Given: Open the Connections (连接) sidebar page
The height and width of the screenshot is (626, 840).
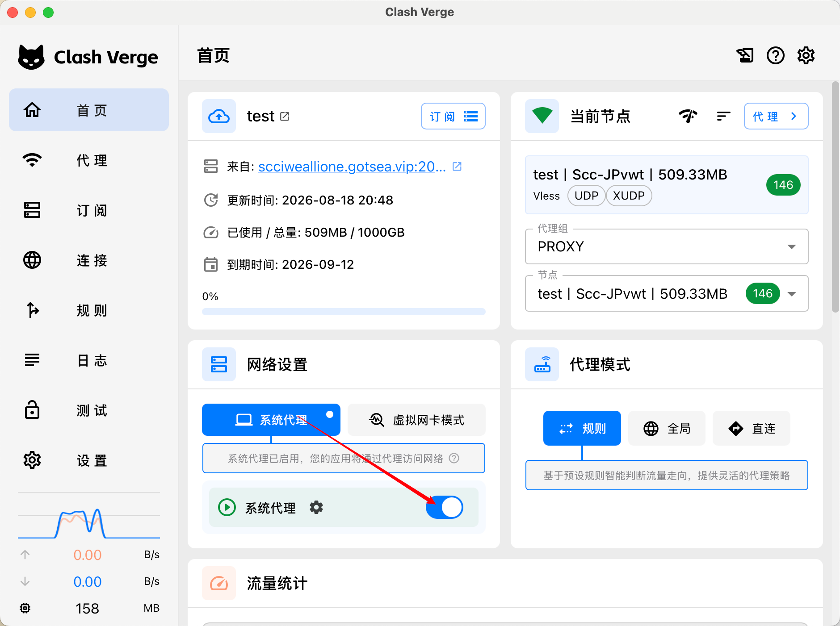Looking at the screenshot, I should pyautogui.click(x=89, y=260).
